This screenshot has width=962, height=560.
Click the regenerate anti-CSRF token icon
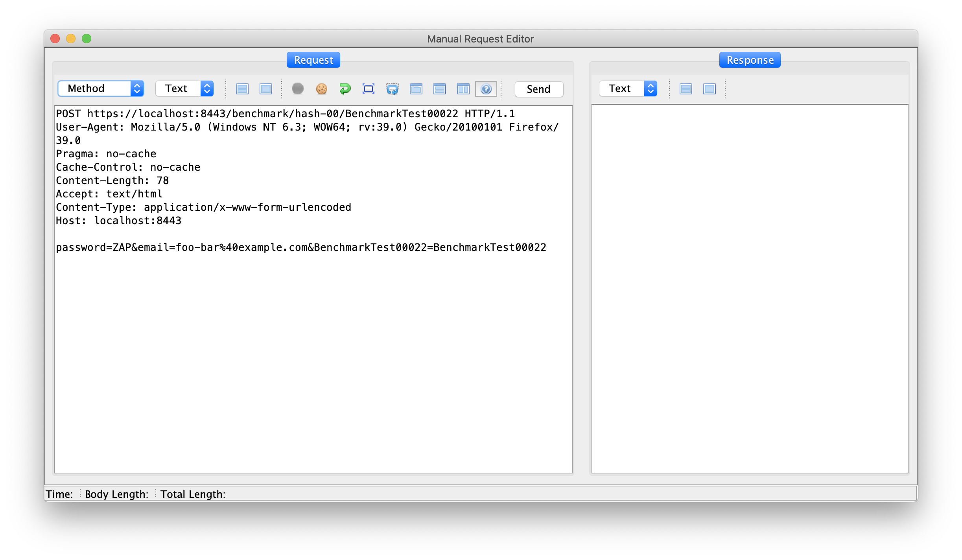(x=392, y=89)
